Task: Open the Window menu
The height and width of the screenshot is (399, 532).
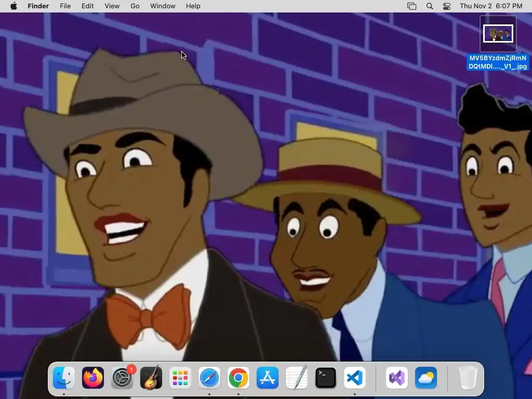Action: 163,6
